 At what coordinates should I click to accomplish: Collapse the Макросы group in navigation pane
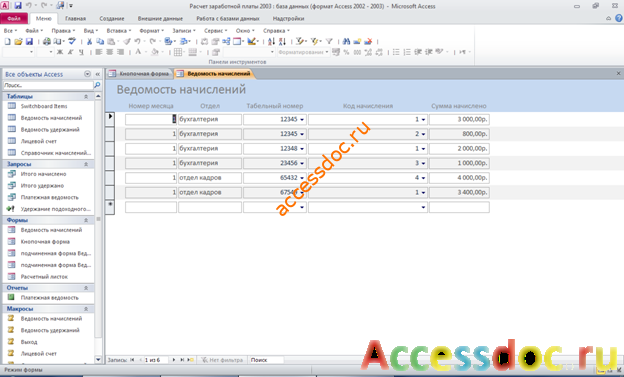pyautogui.click(x=86, y=309)
